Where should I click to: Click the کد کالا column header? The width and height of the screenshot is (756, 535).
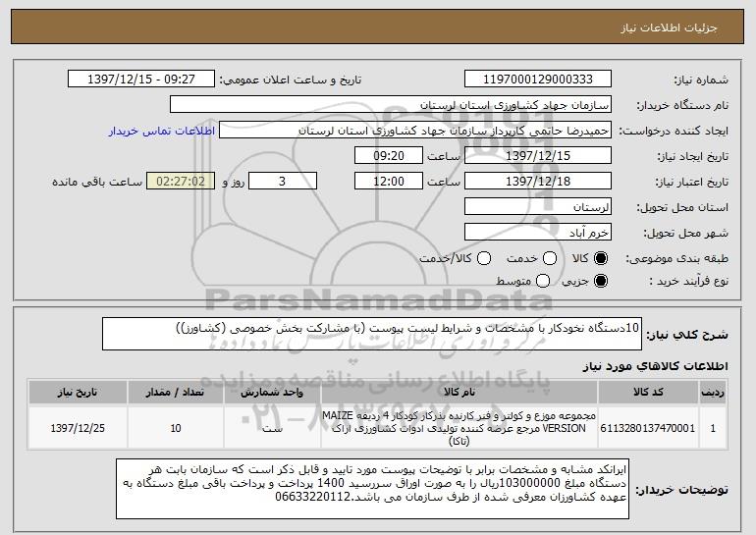(x=648, y=393)
